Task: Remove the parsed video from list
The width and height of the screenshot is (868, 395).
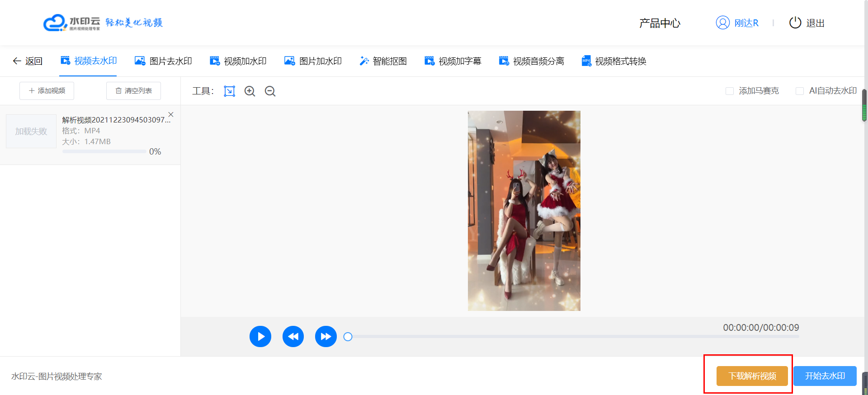Action: (171, 114)
